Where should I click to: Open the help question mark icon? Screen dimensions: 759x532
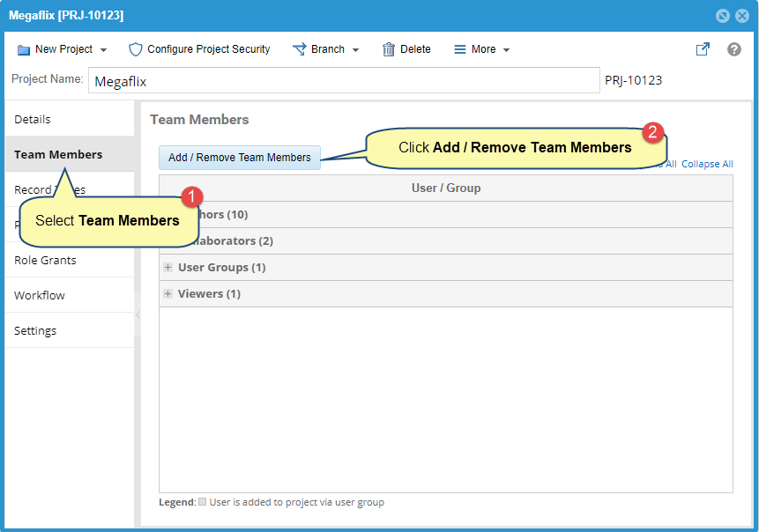733,49
